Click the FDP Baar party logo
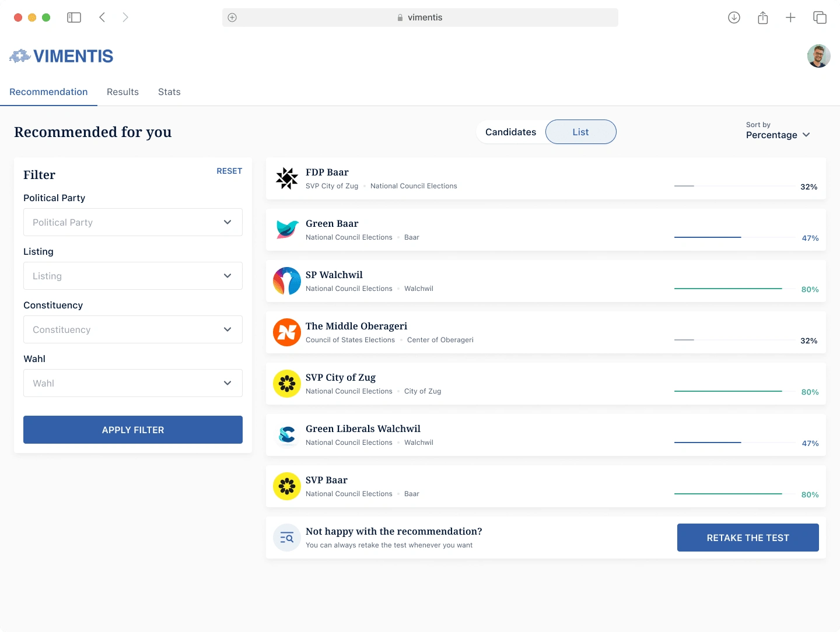Image resolution: width=840 pixels, height=632 pixels. pos(287,178)
